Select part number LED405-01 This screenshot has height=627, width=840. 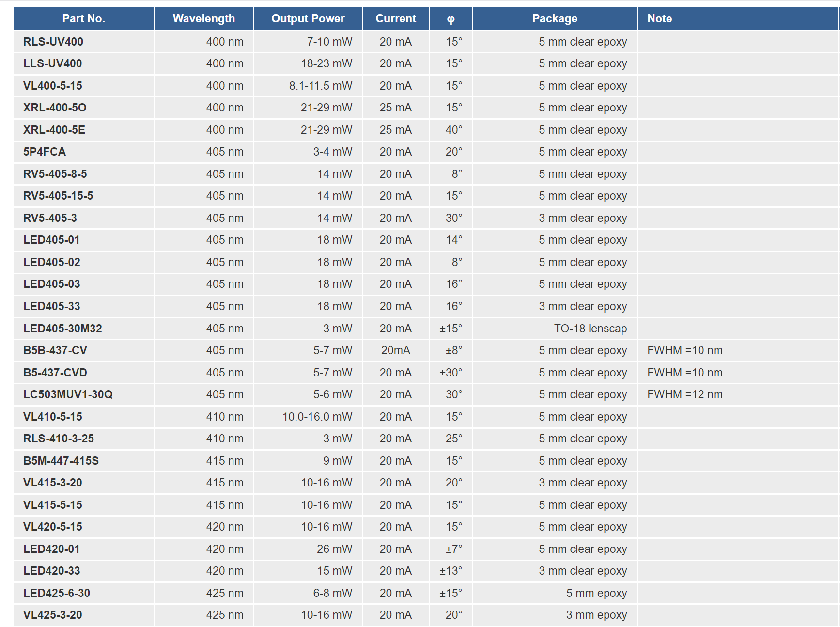click(51, 240)
